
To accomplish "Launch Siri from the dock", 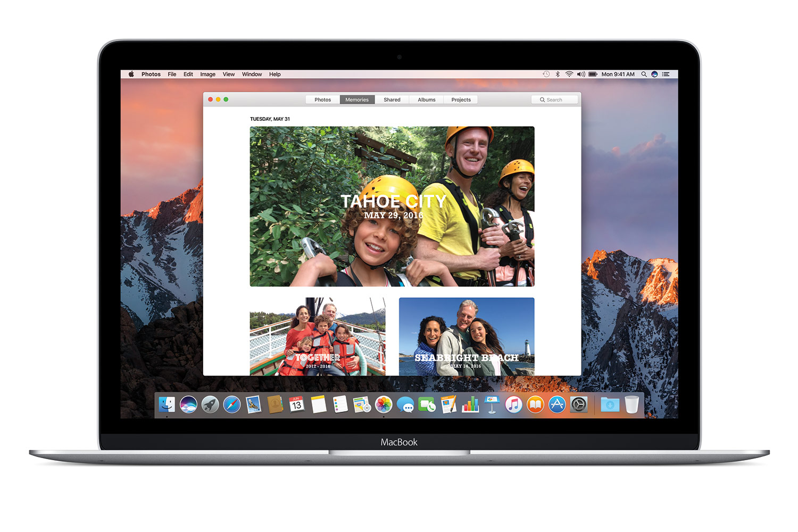I will [x=188, y=404].
